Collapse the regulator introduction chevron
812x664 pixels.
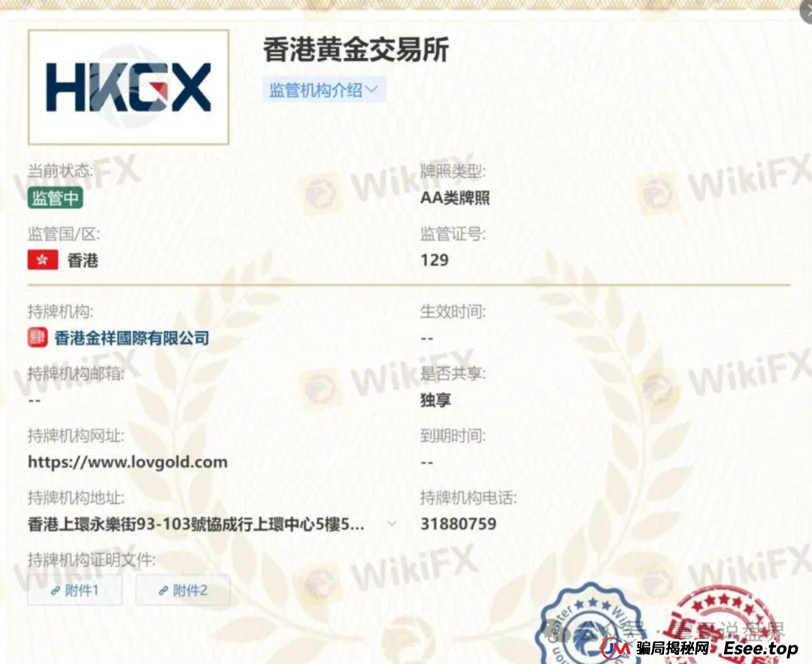click(373, 89)
